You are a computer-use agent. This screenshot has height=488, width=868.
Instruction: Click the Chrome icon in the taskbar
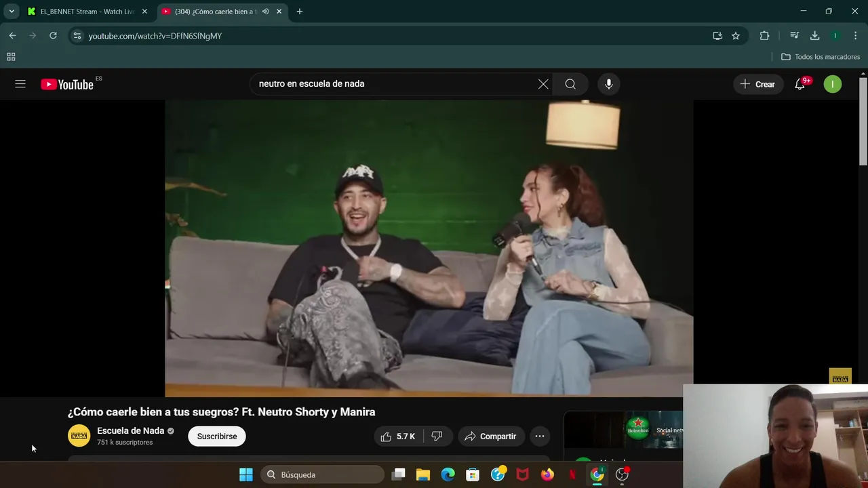click(x=597, y=474)
